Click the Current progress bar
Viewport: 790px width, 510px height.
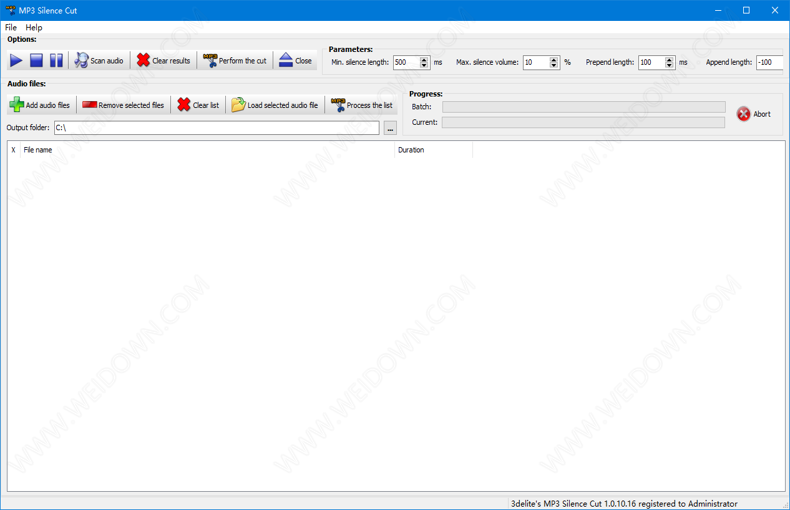(x=583, y=122)
